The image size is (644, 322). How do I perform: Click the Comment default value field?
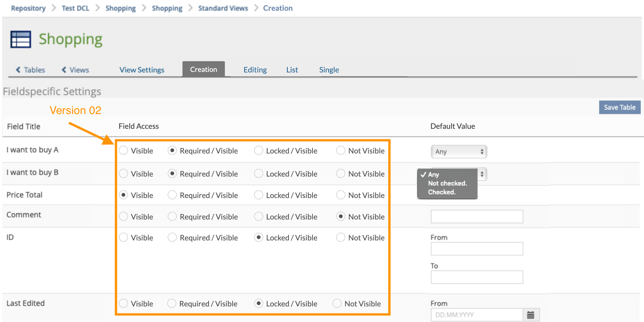tap(477, 217)
